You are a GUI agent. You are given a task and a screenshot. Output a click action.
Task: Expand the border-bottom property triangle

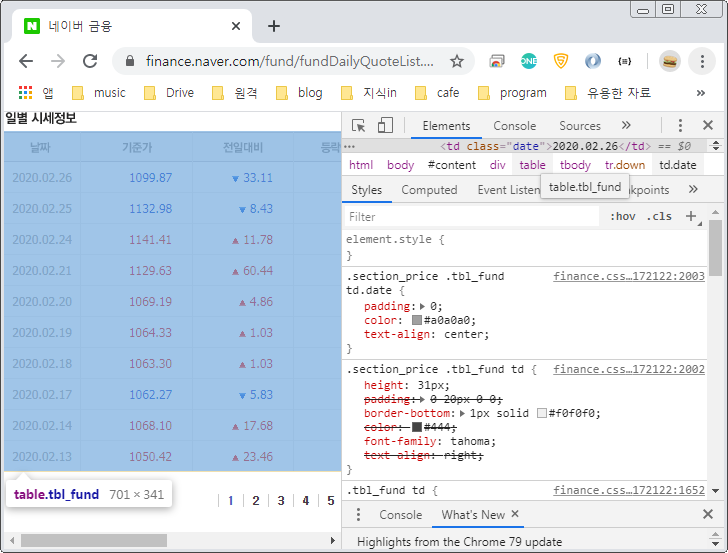(x=463, y=412)
